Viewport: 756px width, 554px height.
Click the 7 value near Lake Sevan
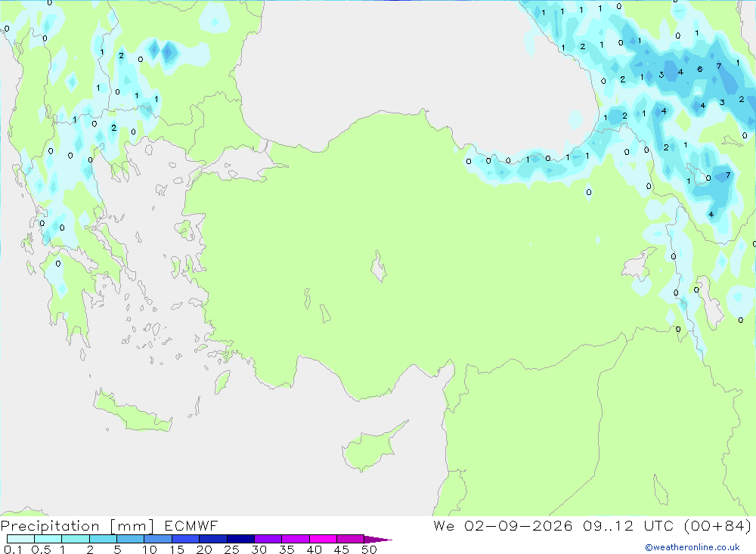[728, 175]
